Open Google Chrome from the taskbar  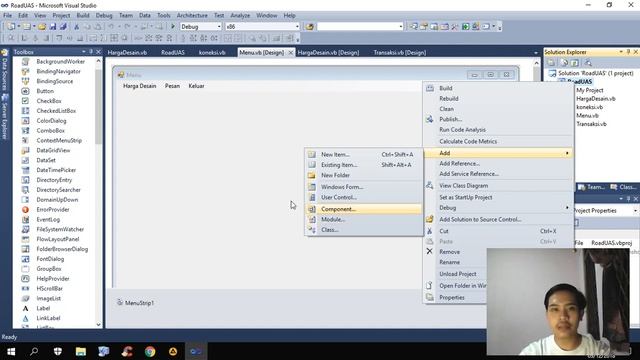pyautogui.click(x=150, y=351)
